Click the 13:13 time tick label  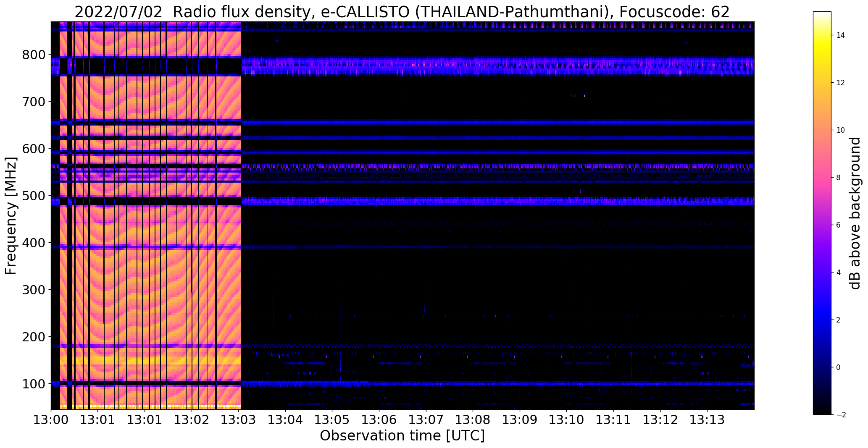(x=707, y=419)
